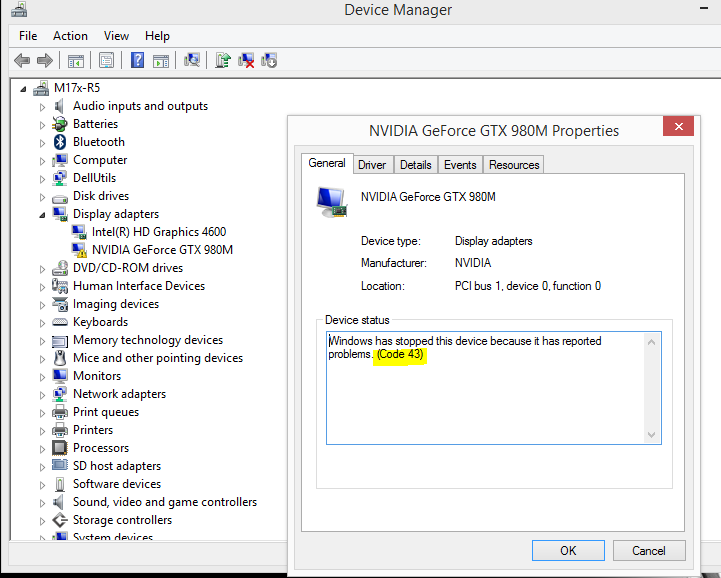Click the Imaging devices icon

click(x=60, y=304)
